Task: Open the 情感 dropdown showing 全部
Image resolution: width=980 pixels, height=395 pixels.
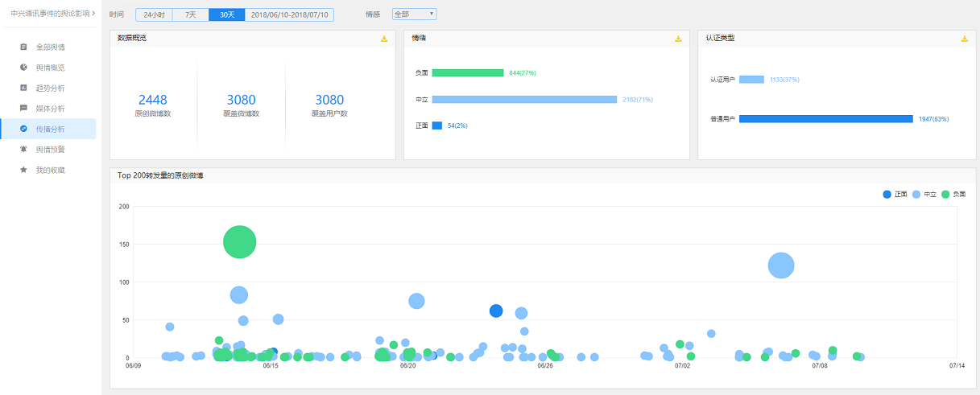Action: click(414, 14)
